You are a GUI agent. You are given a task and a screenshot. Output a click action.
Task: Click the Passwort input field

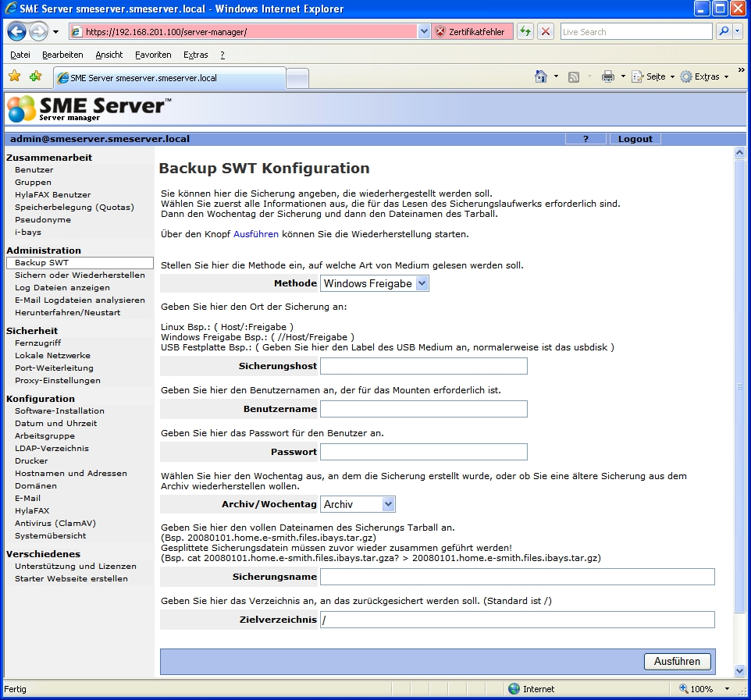(x=424, y=452)
